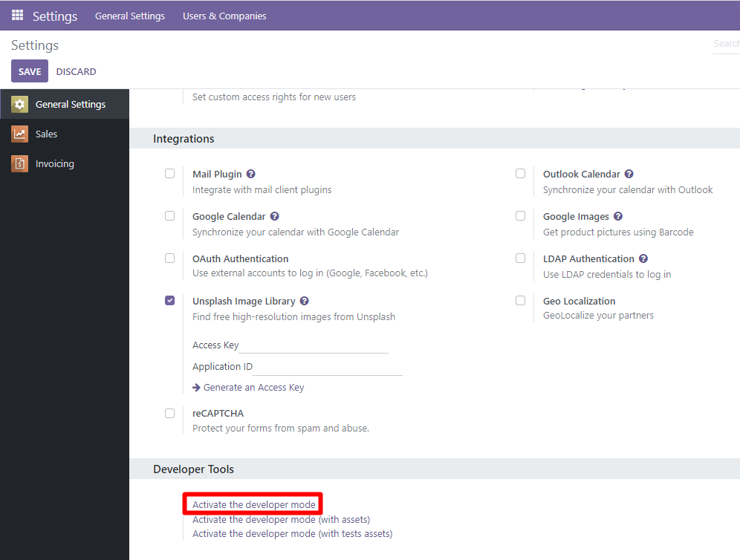
Task: Click the LDAP Authentication help icon
Action: tap(643, 258)
